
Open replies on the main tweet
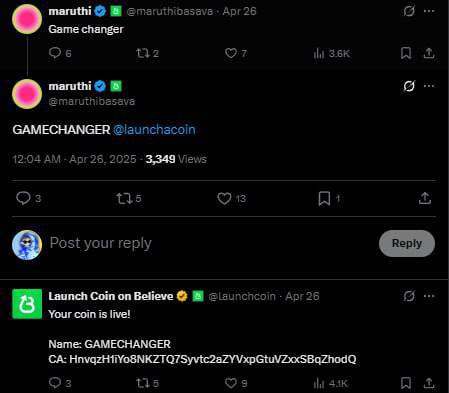coord(23,198)
